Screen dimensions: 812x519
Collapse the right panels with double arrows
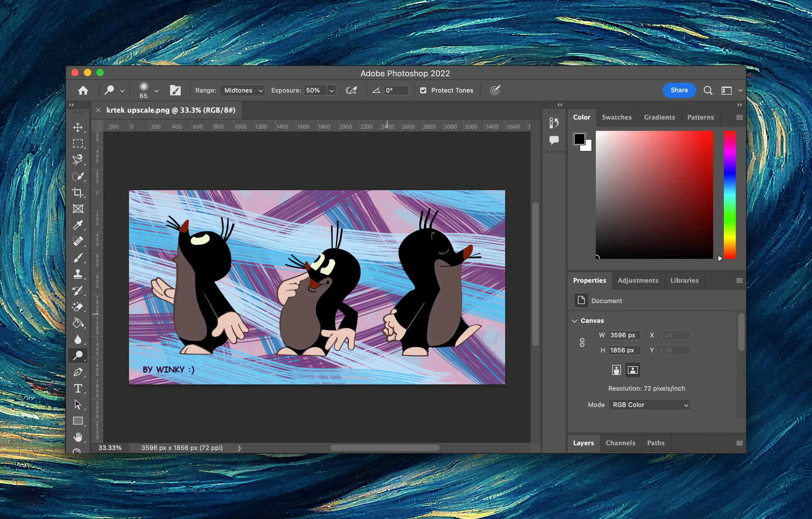point(739,105)
